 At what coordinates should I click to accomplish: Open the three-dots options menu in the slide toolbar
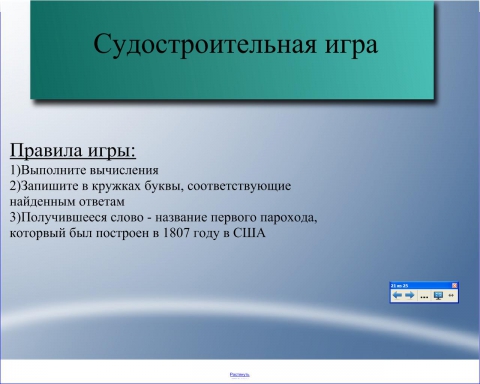(424, 296)
